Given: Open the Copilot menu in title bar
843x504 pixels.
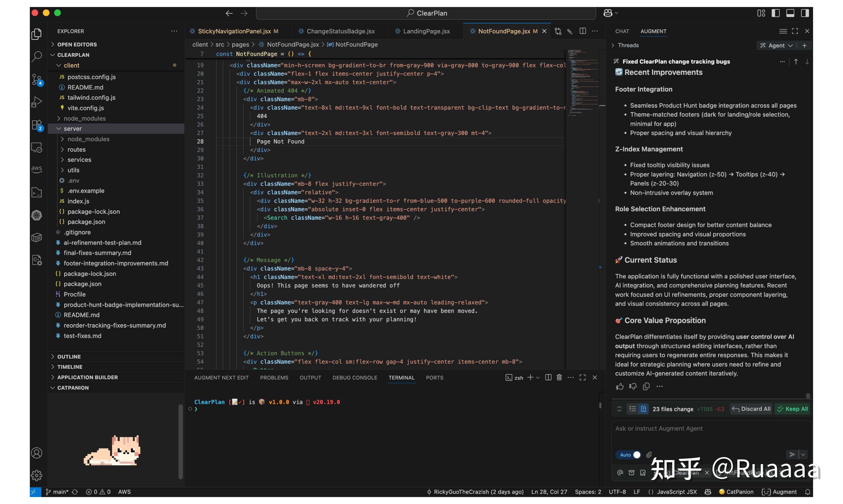Looking at the screenshot, I should point(610,13).
